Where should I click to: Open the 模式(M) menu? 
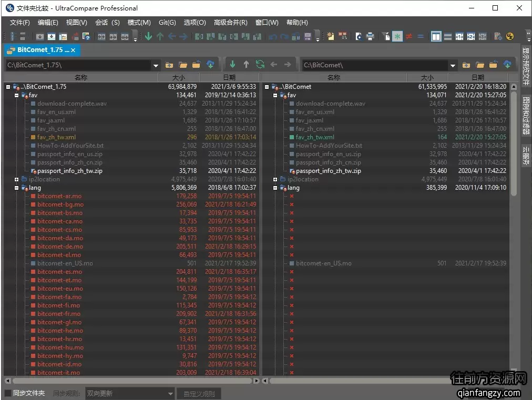click(x=139, y=23)
